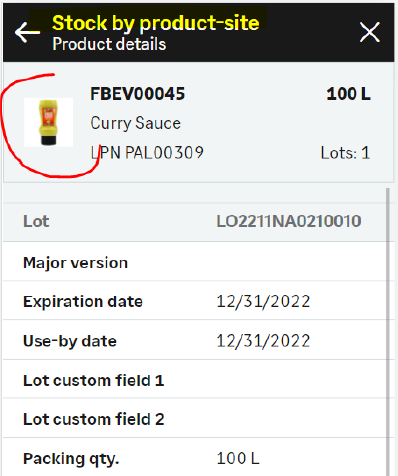Click the Lot custom field 2 row
398x476 pixels.
tap(196, 419)
